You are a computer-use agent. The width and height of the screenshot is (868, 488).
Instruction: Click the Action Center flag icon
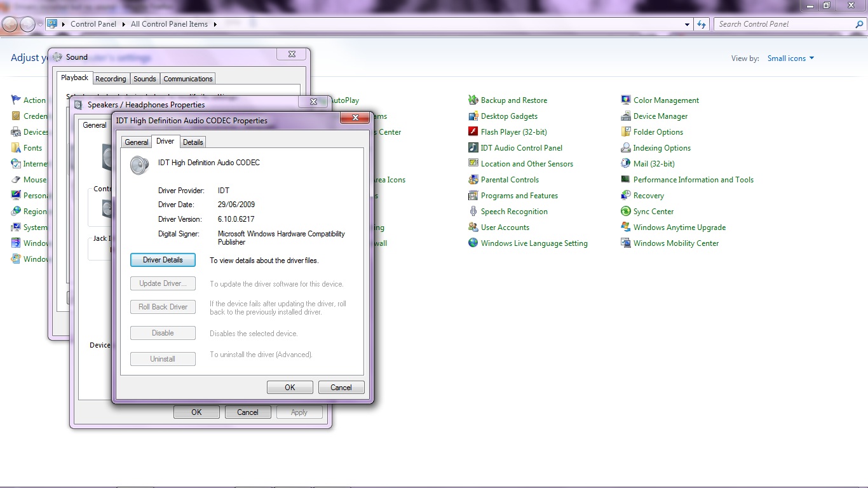pyautogui.click(x=16, y=100)
